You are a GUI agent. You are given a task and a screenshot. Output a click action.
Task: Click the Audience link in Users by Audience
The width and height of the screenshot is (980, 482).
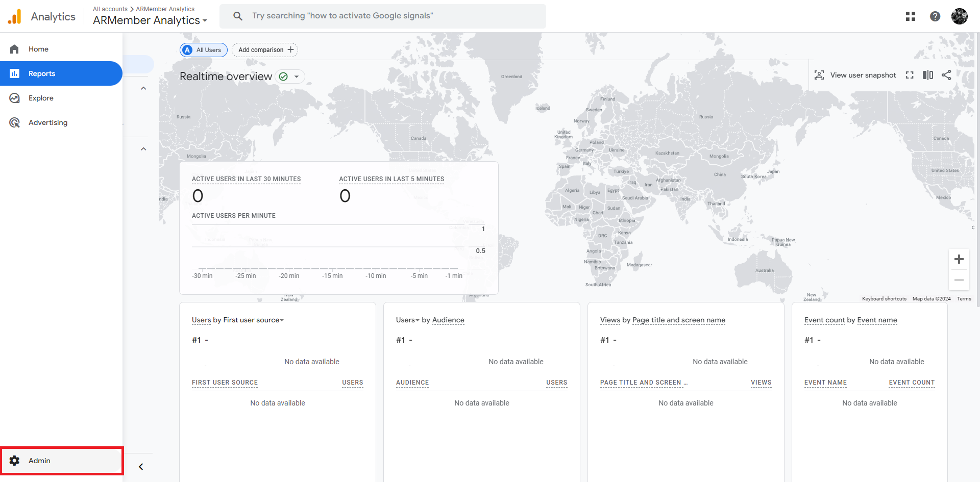click(448, 320)
